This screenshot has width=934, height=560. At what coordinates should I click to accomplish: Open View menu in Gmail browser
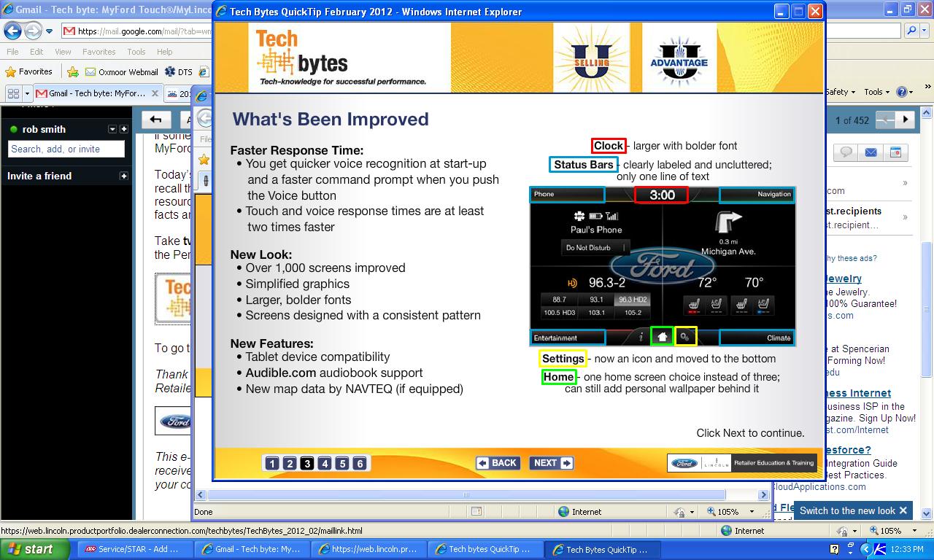click(x=63, y=52)
